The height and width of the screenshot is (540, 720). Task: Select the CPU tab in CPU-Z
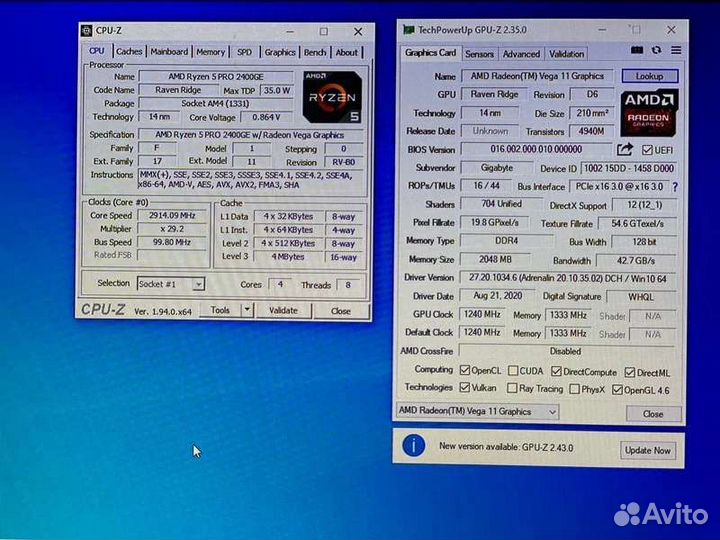click(96, 51)
